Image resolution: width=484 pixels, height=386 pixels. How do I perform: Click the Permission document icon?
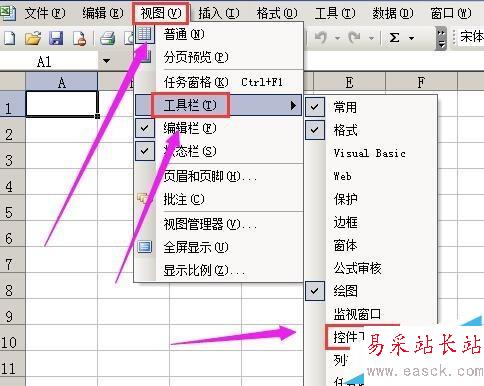pos(79,38)
